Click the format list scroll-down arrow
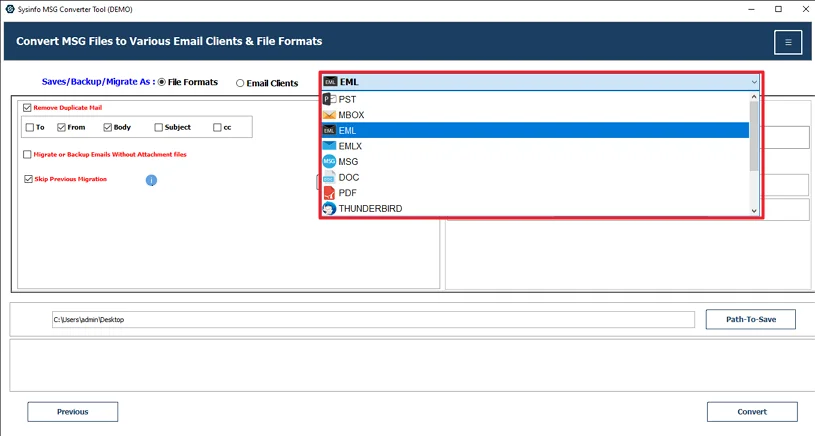This screenshot has height=436, width=815. coord(754,211)
